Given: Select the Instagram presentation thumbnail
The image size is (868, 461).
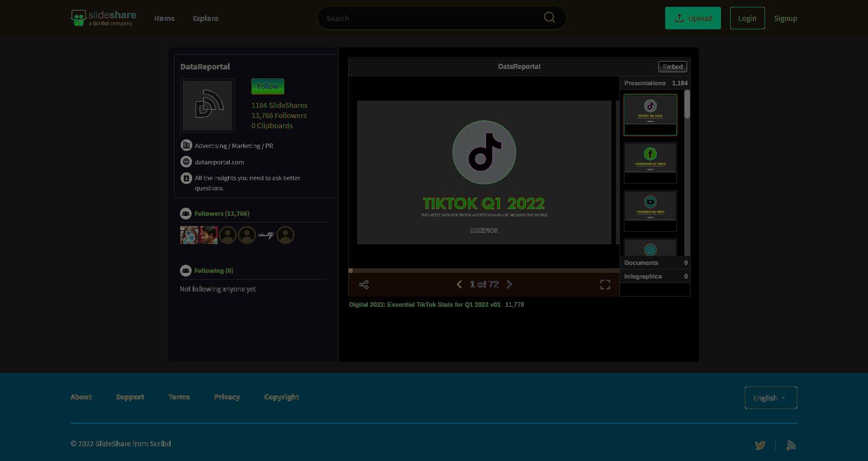Looking at the screenshot, I should pyautogui.click(x=650, y=247).
